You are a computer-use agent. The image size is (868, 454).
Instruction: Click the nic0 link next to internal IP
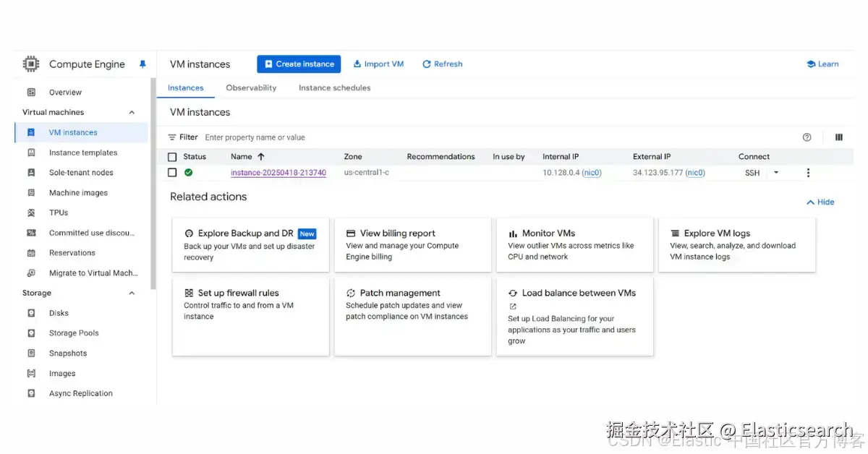(x=592, y=173)
